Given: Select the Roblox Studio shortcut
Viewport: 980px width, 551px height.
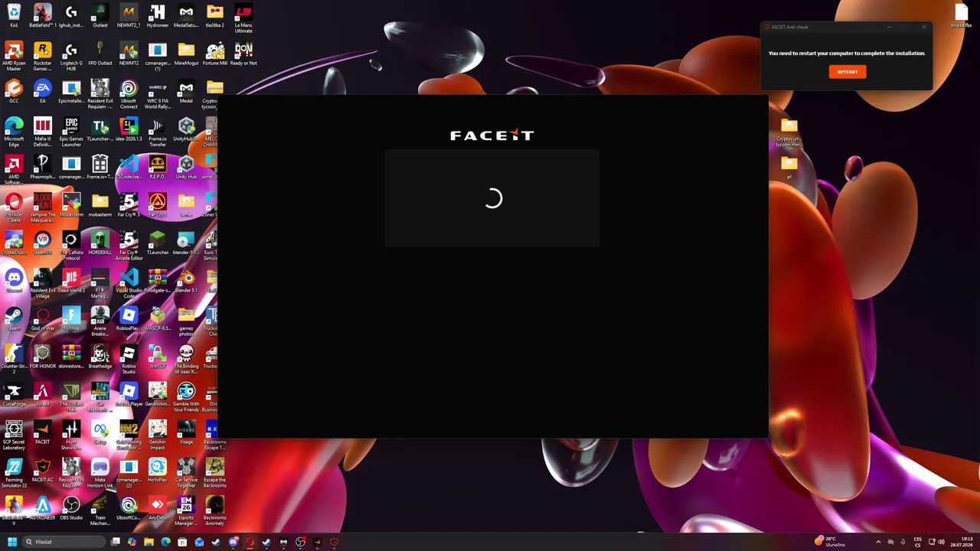Looking at the screenshot, I should (129, 360).
